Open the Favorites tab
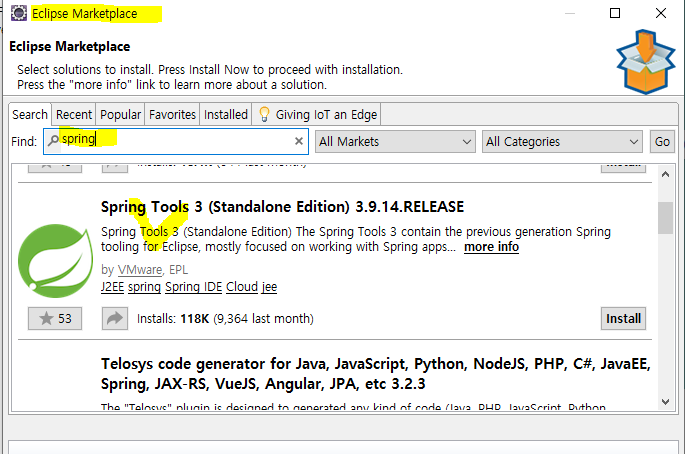685x454 pixels. [172, 114]
